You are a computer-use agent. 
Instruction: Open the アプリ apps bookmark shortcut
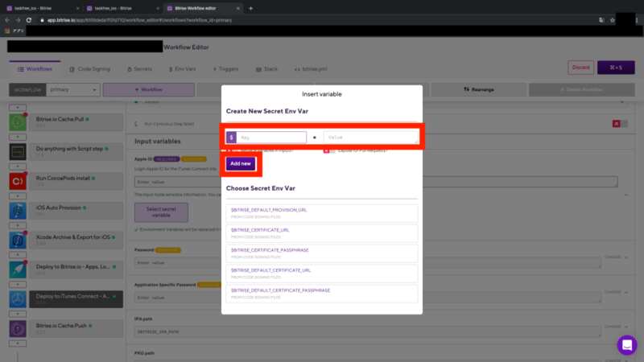click(14, 31)
